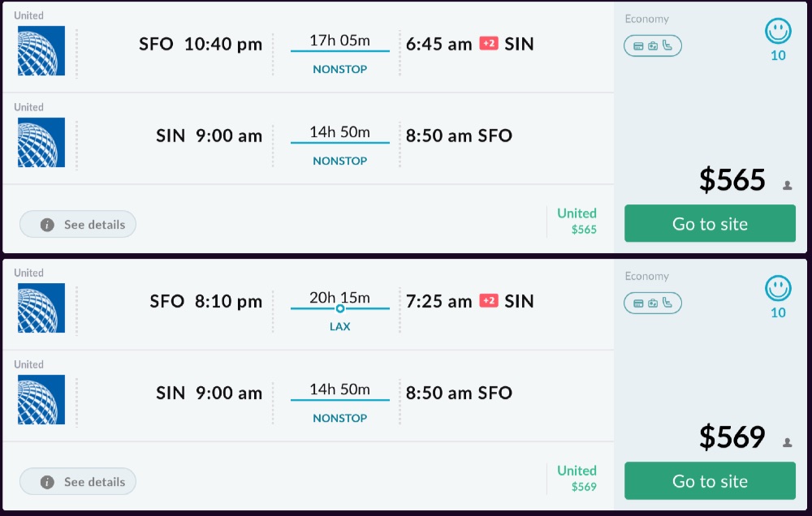This screenshot has width=812, height=516.
Task: Click passenger icon beside the $569 price
Action: coord(787,442)
